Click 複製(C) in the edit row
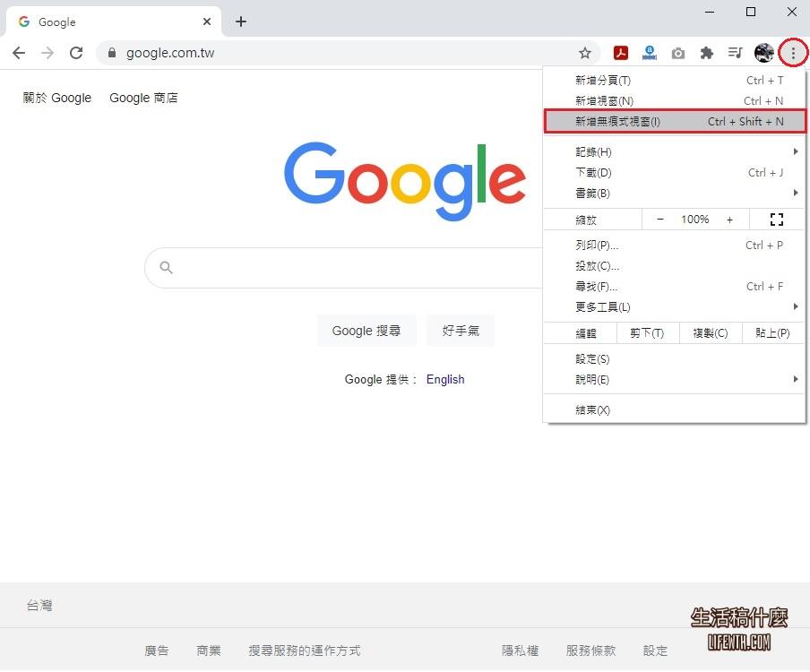 coord(711,333)
